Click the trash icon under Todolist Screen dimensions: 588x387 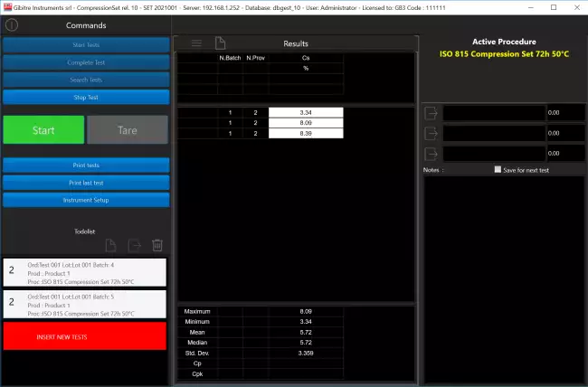point(156,245)
